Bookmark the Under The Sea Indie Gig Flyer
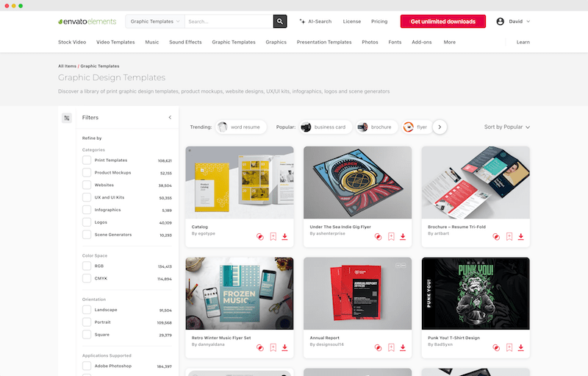Screen dimensions: 588x376 coord(391,236)
